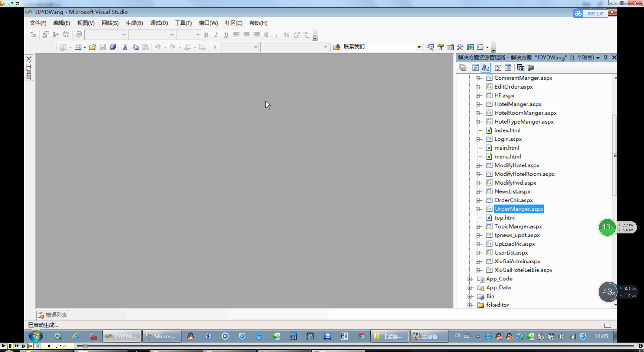
Task: Click the Add New Item toolbar icon
Action: click(78, 47)
